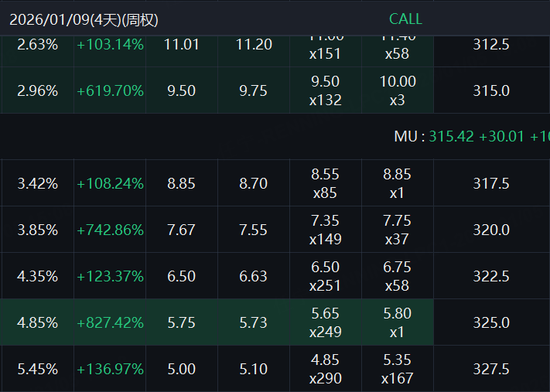This screenshot has width=550, height=392.
Task: Click the 8.55 x85 bid quote
Action: [326, 183]
